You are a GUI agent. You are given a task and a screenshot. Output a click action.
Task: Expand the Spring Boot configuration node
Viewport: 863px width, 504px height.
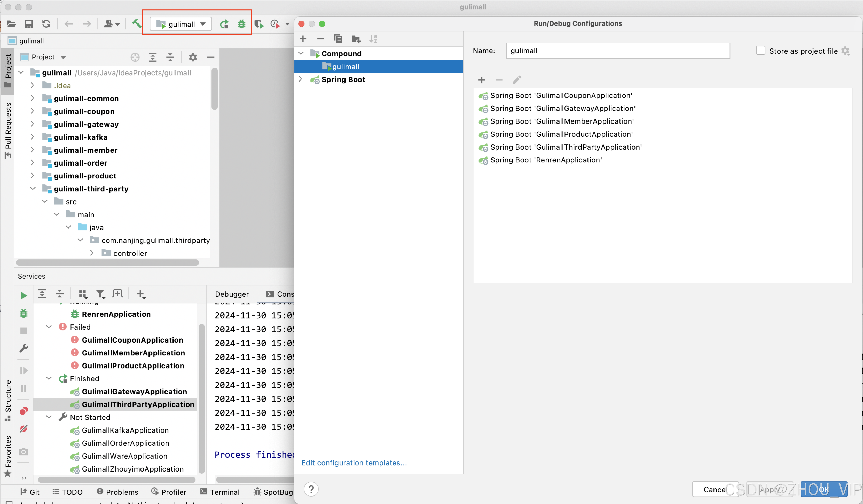[300, 79]
